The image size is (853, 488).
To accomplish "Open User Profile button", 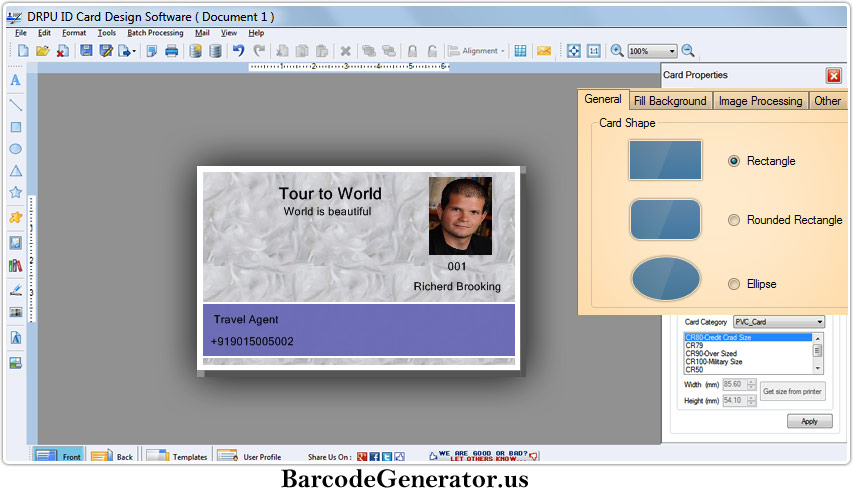I will click(249, 456).
